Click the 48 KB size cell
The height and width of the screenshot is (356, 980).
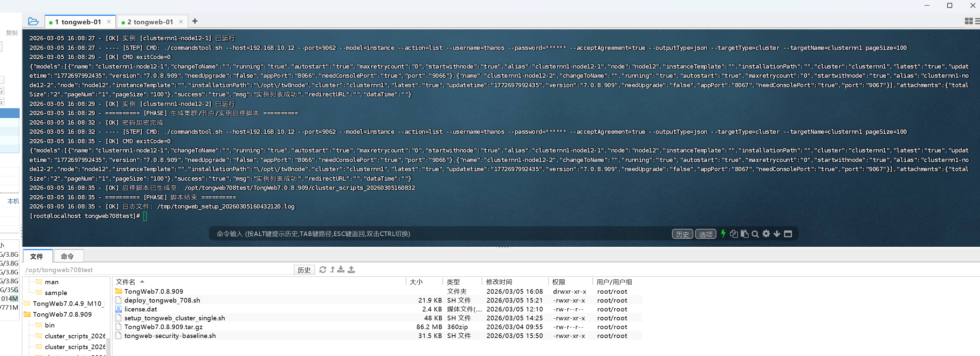tap(433, 318)
